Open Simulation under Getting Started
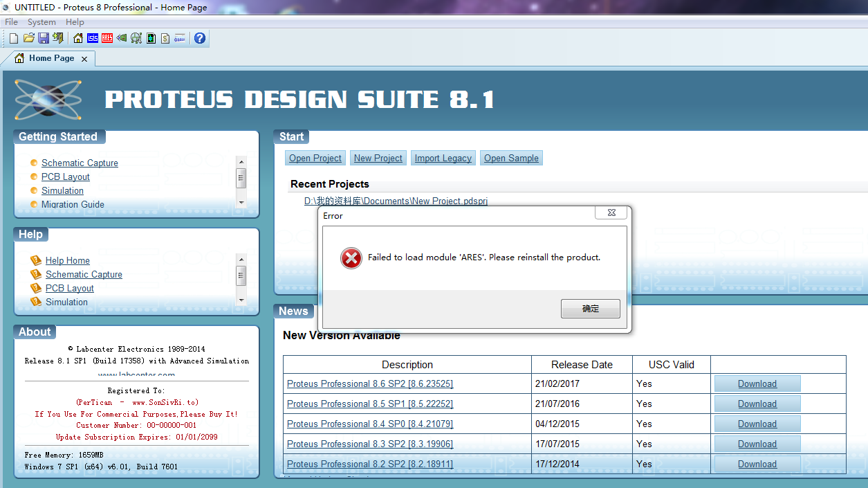868x488 pixels. pyautogui.click(x=62, y=190)
